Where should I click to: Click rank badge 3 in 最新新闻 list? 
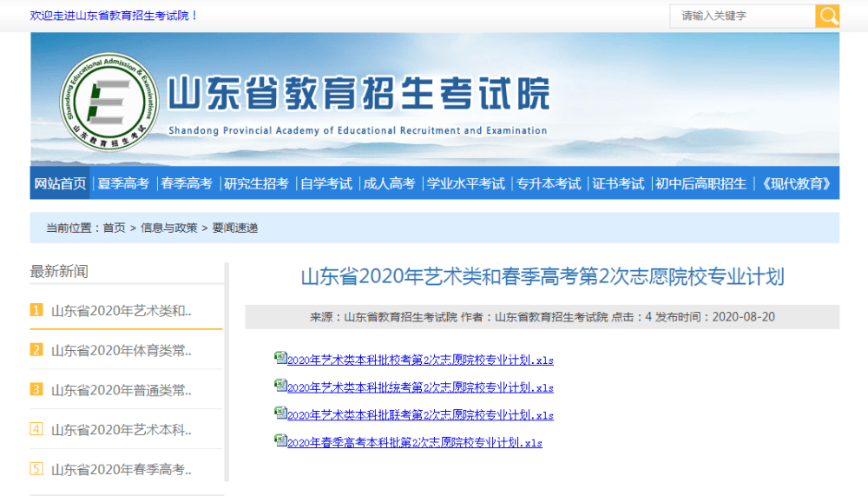tap(36, 389)
